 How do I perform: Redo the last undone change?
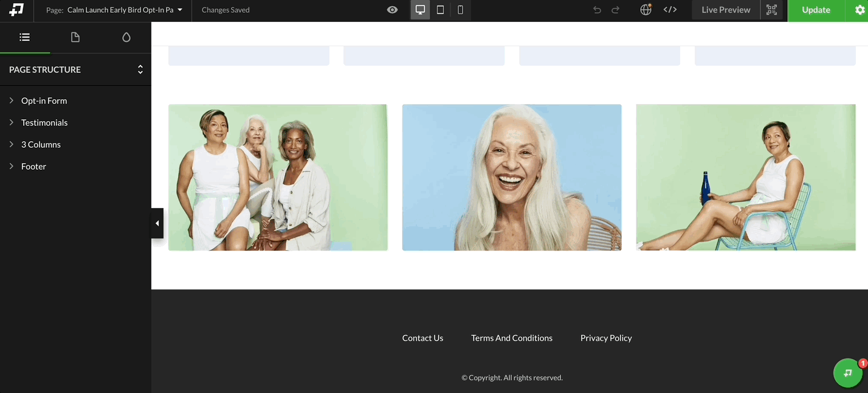615,10
